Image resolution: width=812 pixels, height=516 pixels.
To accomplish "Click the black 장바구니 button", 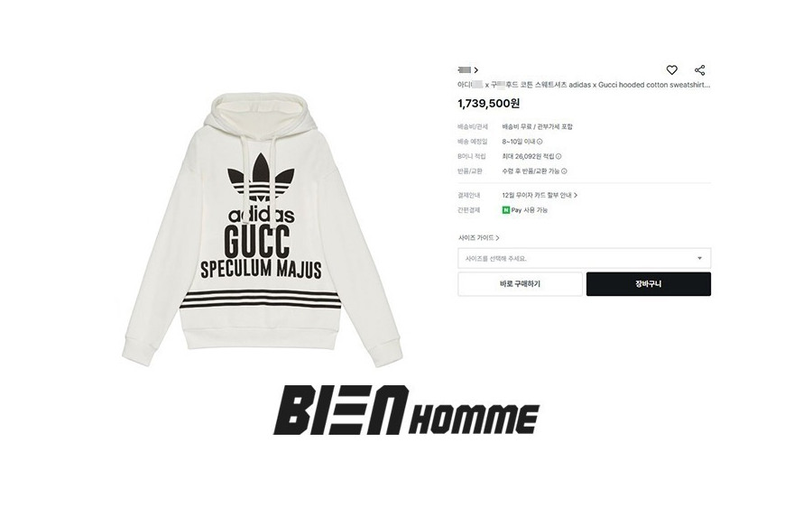I will tap(649, 284).
